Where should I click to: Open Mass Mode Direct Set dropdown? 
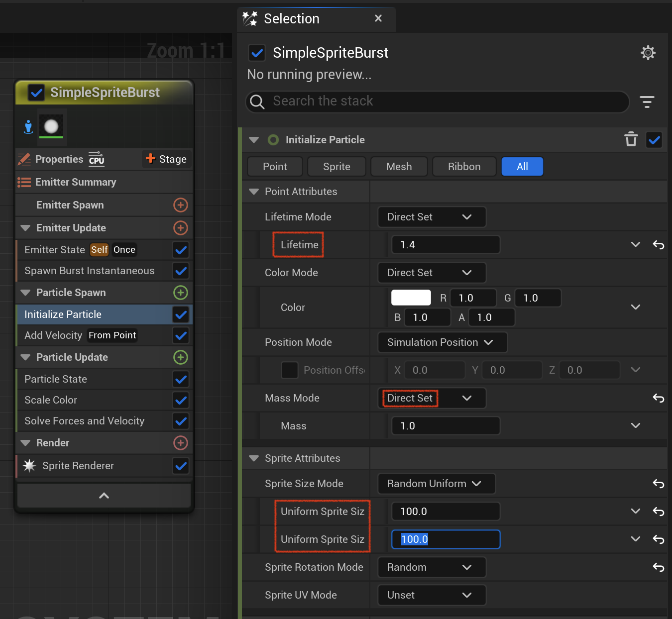432,398
